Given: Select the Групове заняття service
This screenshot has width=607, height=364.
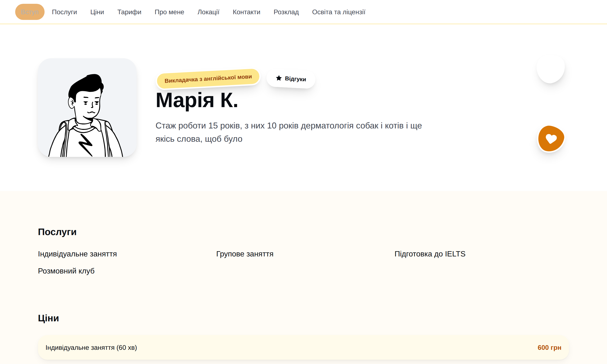Looking at the screenshot, I should 245,254.
